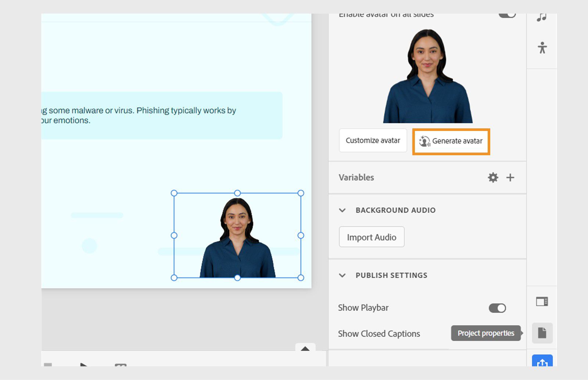Open the slide properties panel icon

[542, 302]
